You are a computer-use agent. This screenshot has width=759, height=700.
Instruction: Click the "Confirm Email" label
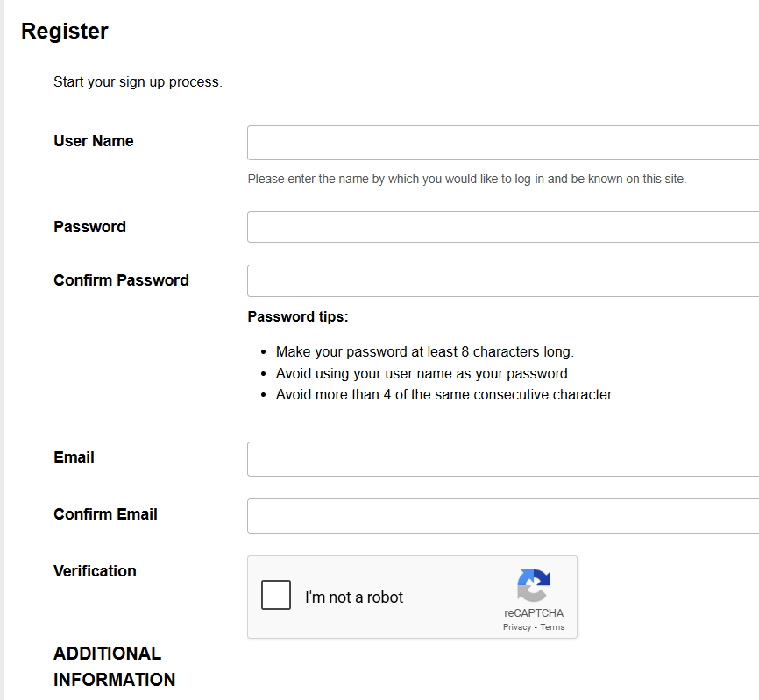coord(105,514)
